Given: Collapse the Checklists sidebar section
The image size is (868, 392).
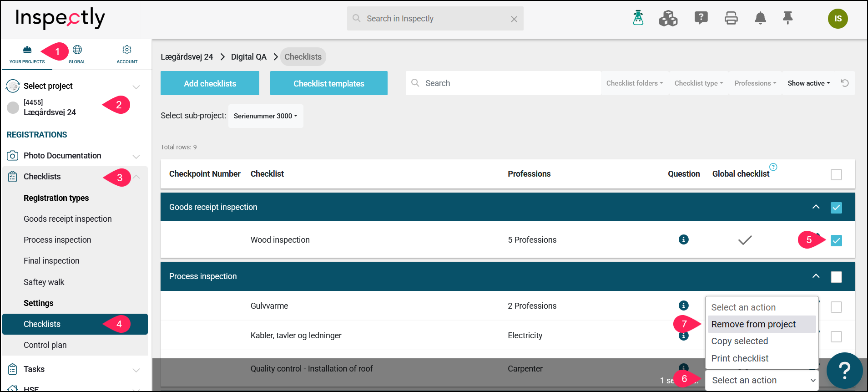Looking at the screenshot, I should (137, 177).
